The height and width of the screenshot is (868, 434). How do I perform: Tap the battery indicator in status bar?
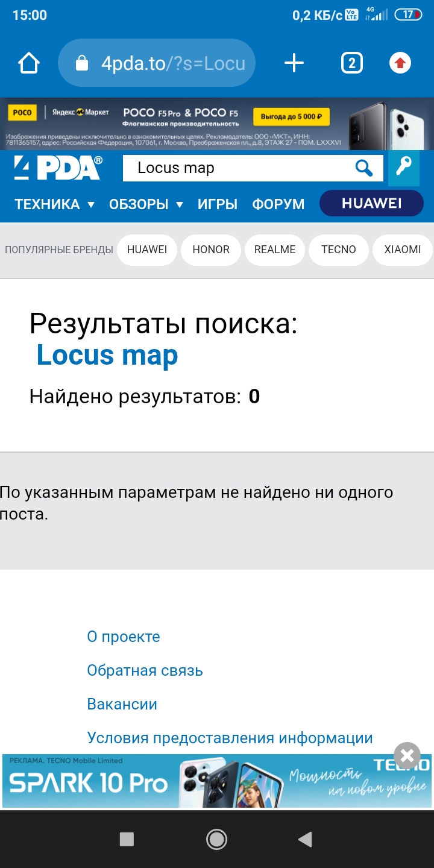408,14
